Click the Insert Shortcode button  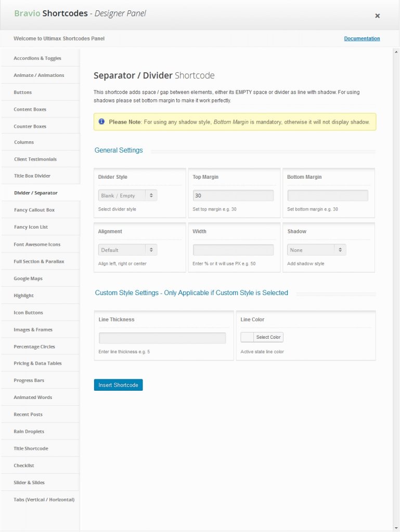(118, 385)
